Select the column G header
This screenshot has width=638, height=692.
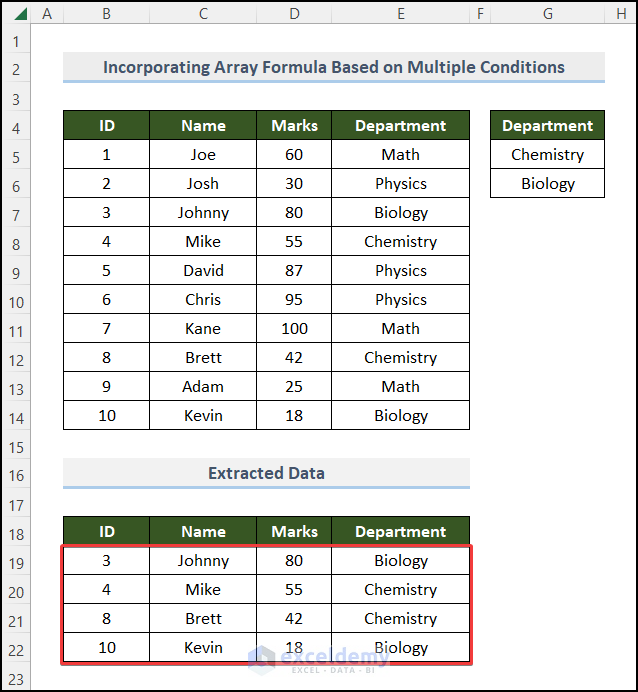pos(547,14)
